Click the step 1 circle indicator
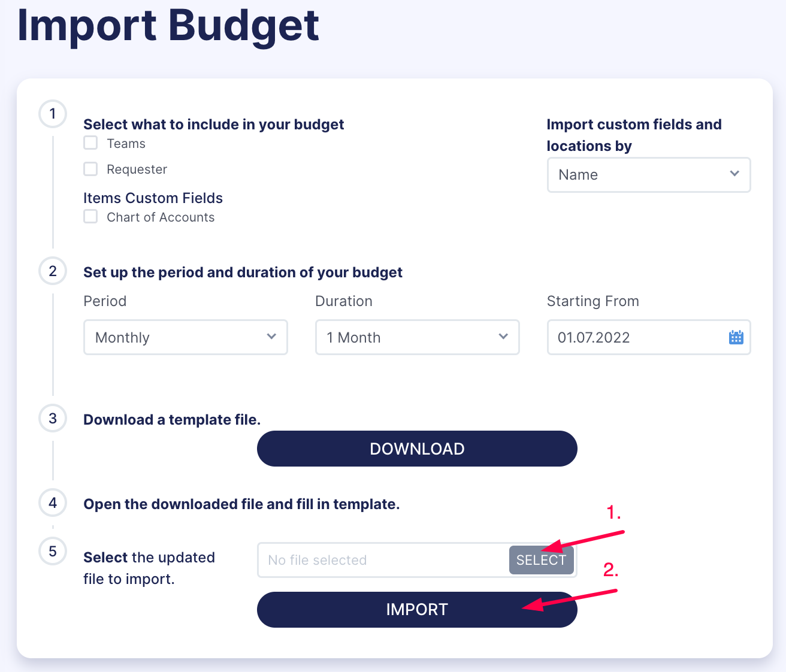 click(x=53, y=114)
